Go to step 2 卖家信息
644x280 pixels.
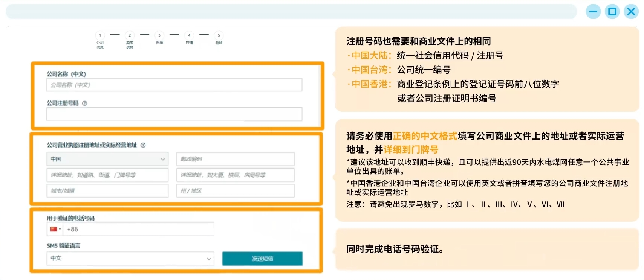pos(130,40)
